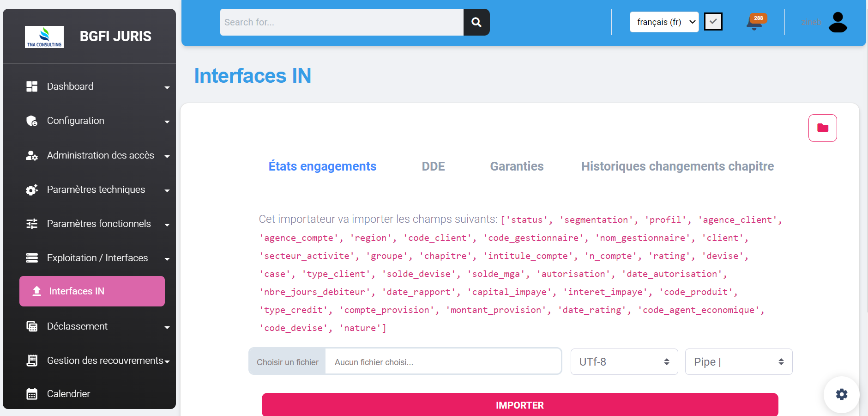The width and height of the screenshot is (868, 416).
Task: Click into the Search for... field
Action: pos(342,22)
